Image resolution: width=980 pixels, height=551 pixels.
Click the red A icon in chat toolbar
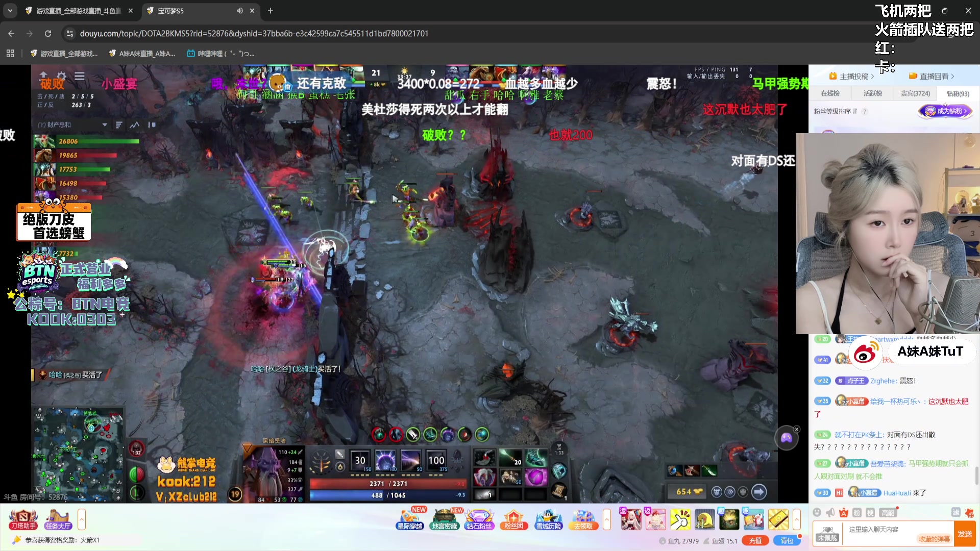[x=844, y=513]
